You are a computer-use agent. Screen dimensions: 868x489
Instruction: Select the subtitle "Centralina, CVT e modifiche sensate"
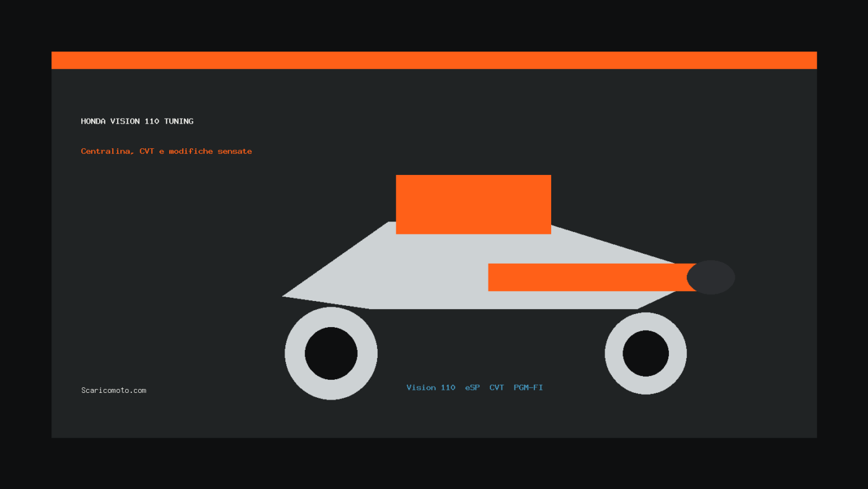pyautogui.click(x=166, y=151)
